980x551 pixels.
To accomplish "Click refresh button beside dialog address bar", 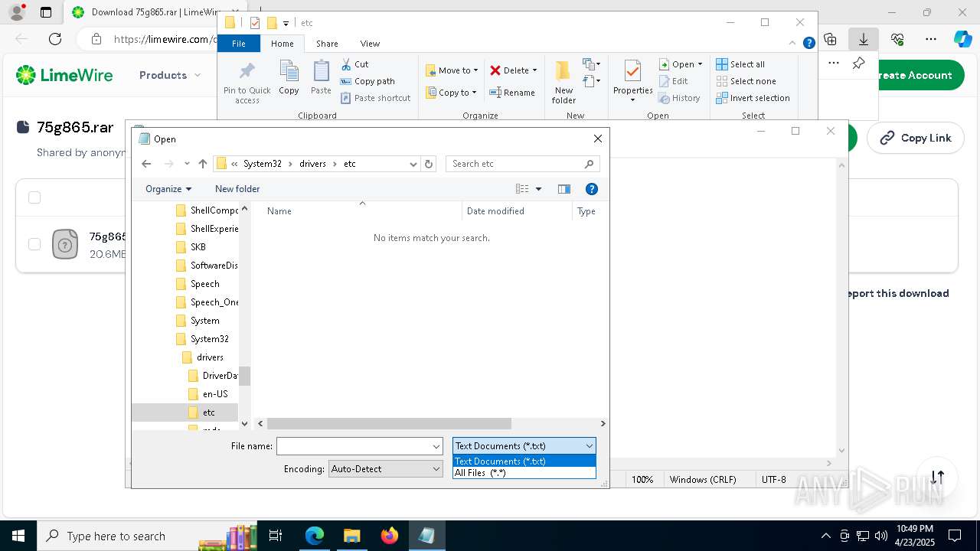I will (x=429, y=164).
